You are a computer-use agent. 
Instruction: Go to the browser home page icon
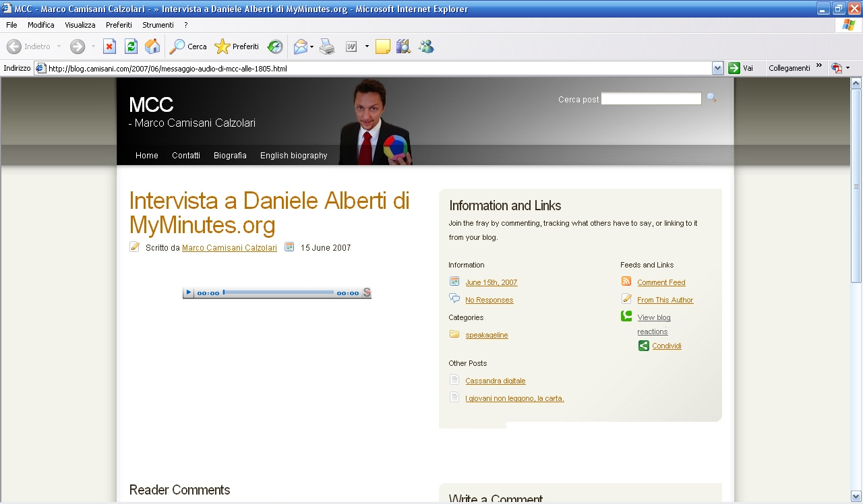click(152, 46)
